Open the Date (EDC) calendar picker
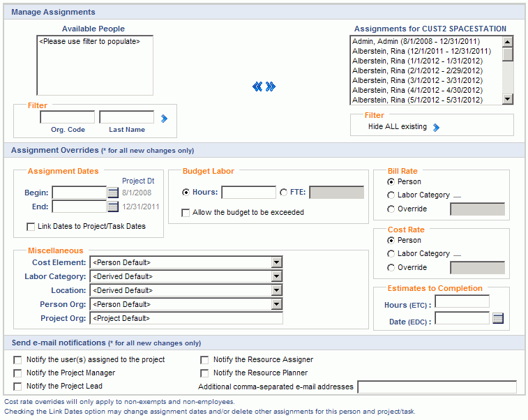The image size is (528, 420). [x=498, y=318]
